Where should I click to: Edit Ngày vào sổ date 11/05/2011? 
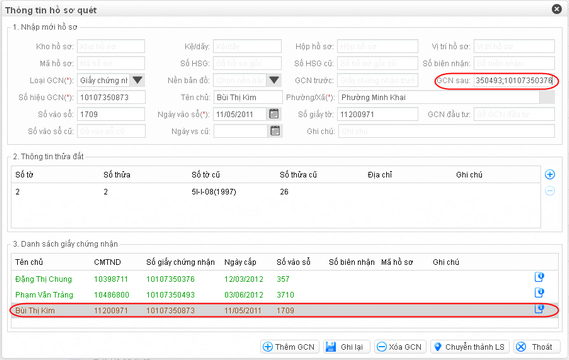pyautogui.click(x=240, y=114)
